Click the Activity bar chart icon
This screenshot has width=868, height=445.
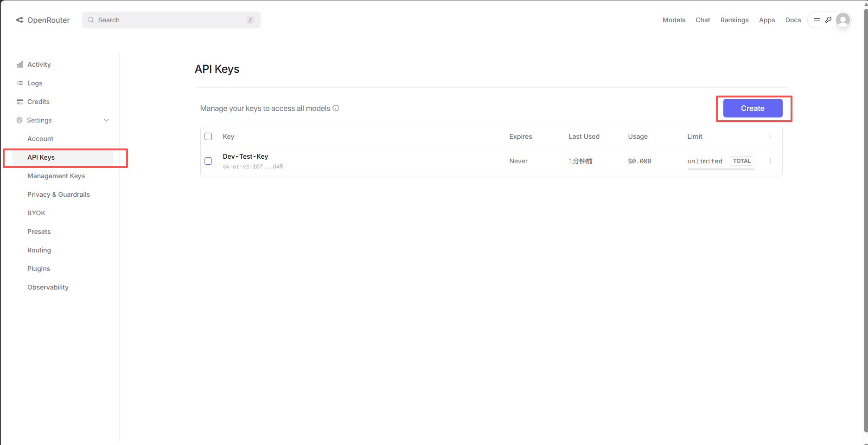tap(20, 64)
